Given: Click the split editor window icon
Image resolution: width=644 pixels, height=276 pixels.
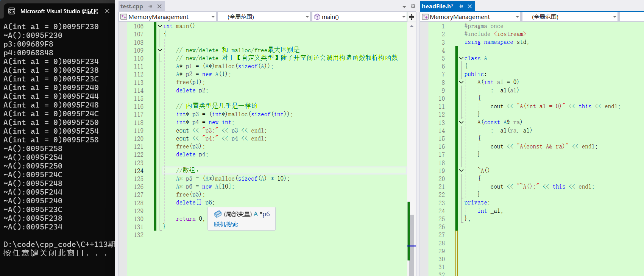Looking at the screenshot, I should click(x=412, y=17).
